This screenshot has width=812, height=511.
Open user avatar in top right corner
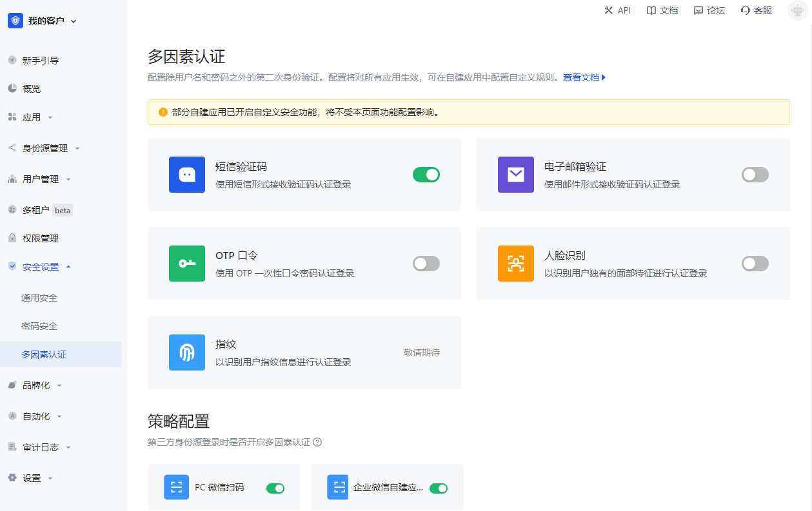797,11
